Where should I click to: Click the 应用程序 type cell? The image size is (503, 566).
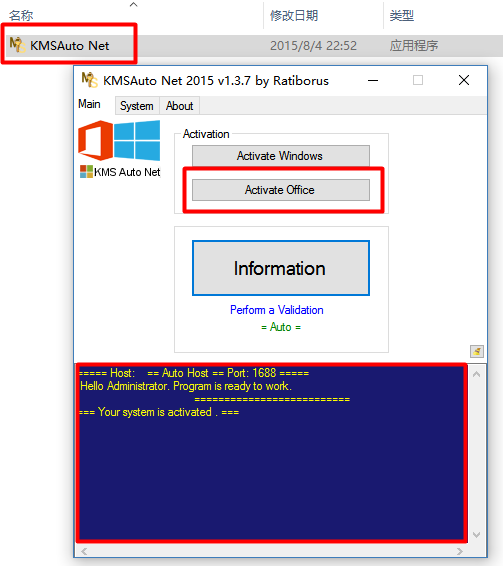point(414,46)
